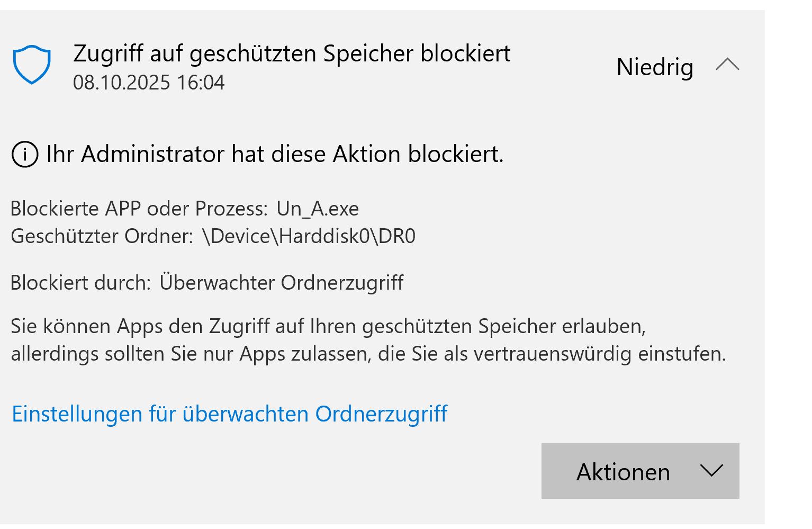The width and height of the screenshot is (812, 529).
Task: Collapse the notification with the up chevron
Action: [x=727, y=65]
